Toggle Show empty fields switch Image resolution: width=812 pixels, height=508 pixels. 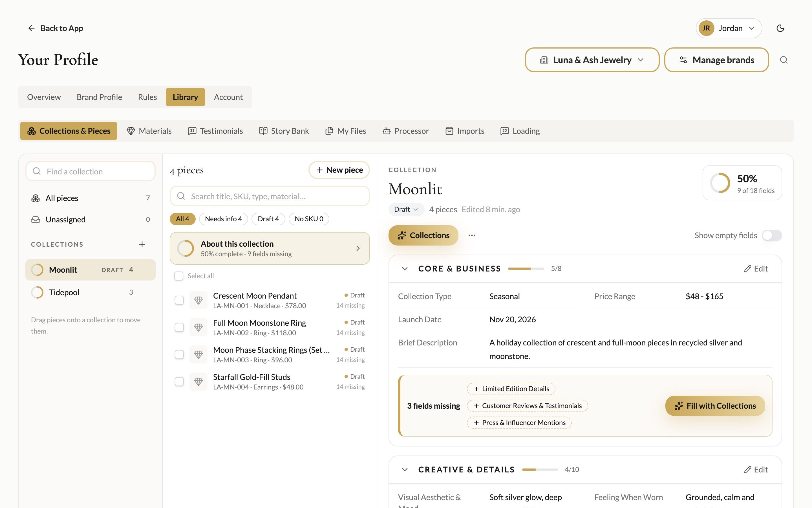pos(772,235)
